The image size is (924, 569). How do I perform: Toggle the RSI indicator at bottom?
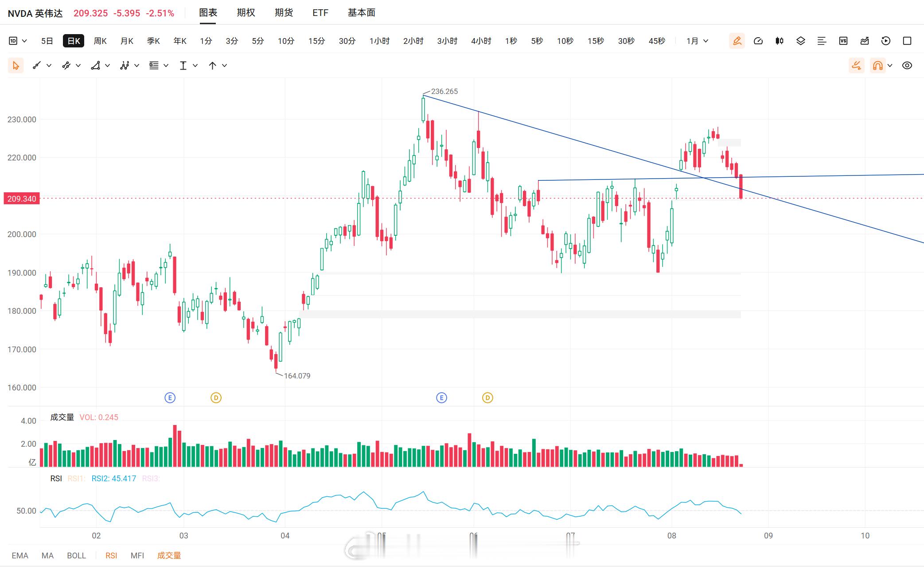pyautogui.click(x=111, y=555)
